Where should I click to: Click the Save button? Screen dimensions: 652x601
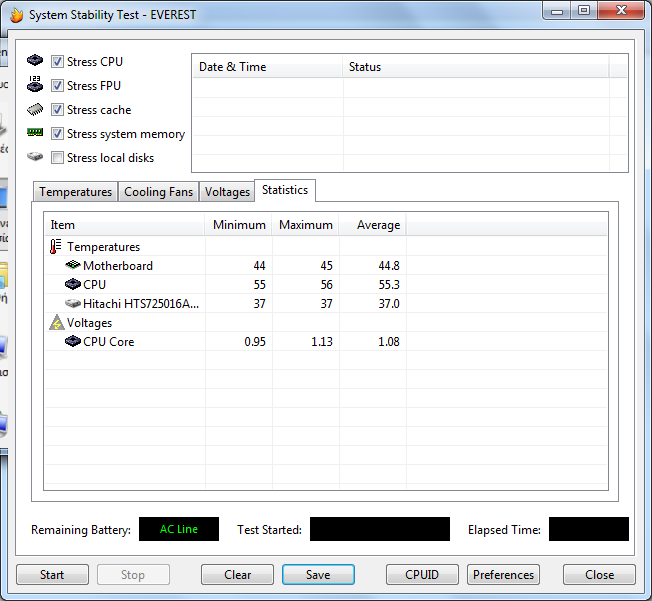(x=318, y=575)
